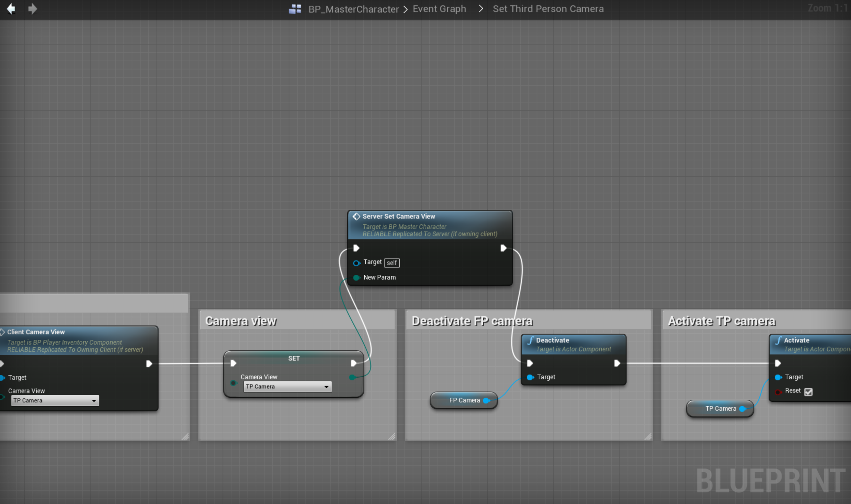Open Camera View dropdown in SET node

point(288,387)
